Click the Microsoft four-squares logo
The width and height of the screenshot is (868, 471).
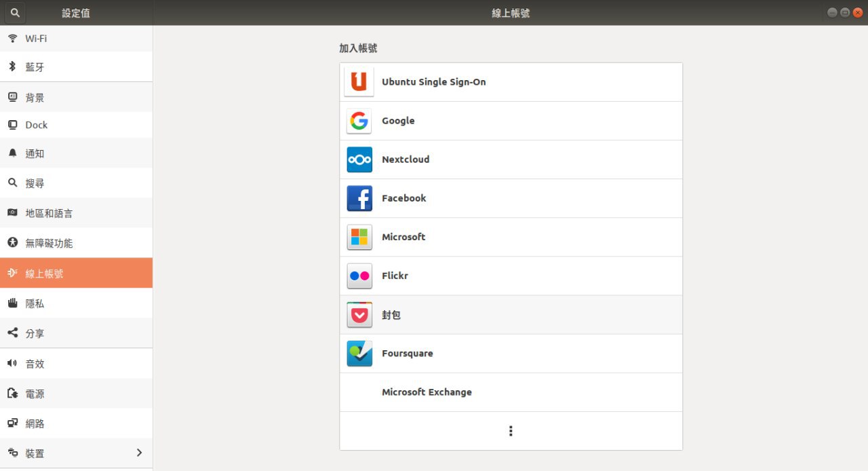(359, 237)
